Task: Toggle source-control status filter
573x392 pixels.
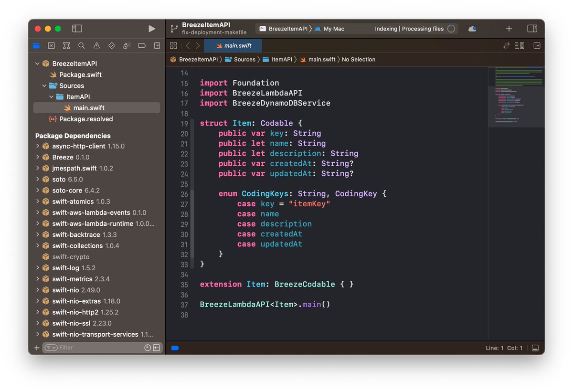Action: click(x=157, y=348)
